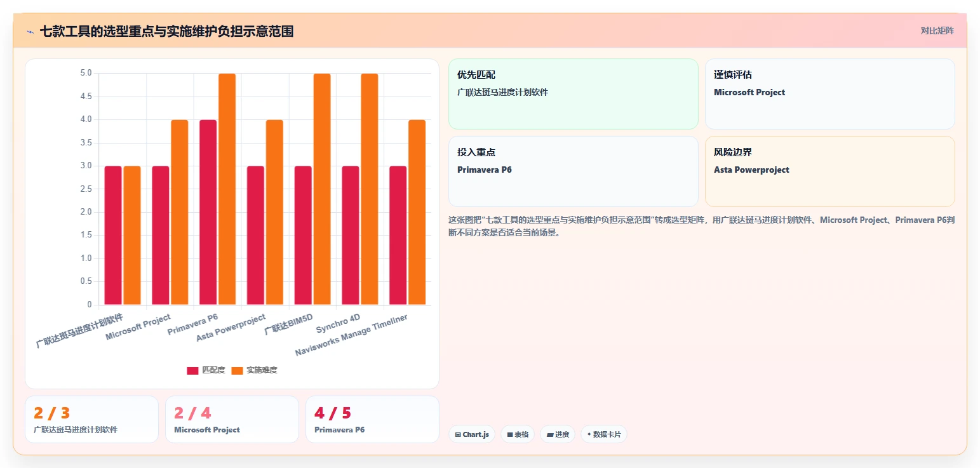Screen dimensions: 980x468
Task: Select the orange 实施难度 bar for 广联达斑马进度计划软件
Action: (132, 235)
